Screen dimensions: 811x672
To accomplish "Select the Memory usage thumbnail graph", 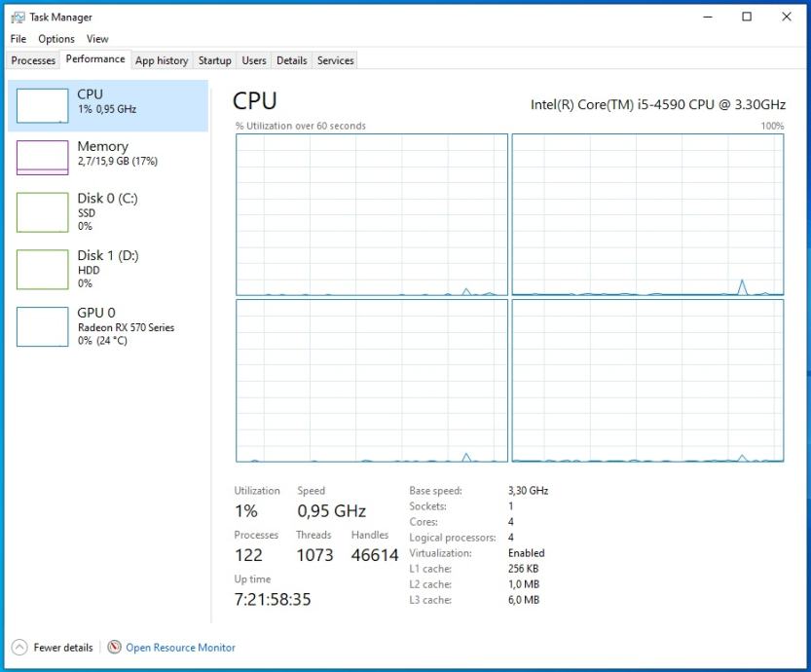I will pos(43,158).
